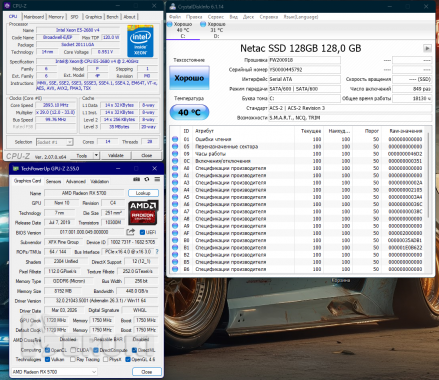Switch to the Graphics tab in CPU-Z
The width and height of the screenshot is (439, 380).
coord(93,17)
